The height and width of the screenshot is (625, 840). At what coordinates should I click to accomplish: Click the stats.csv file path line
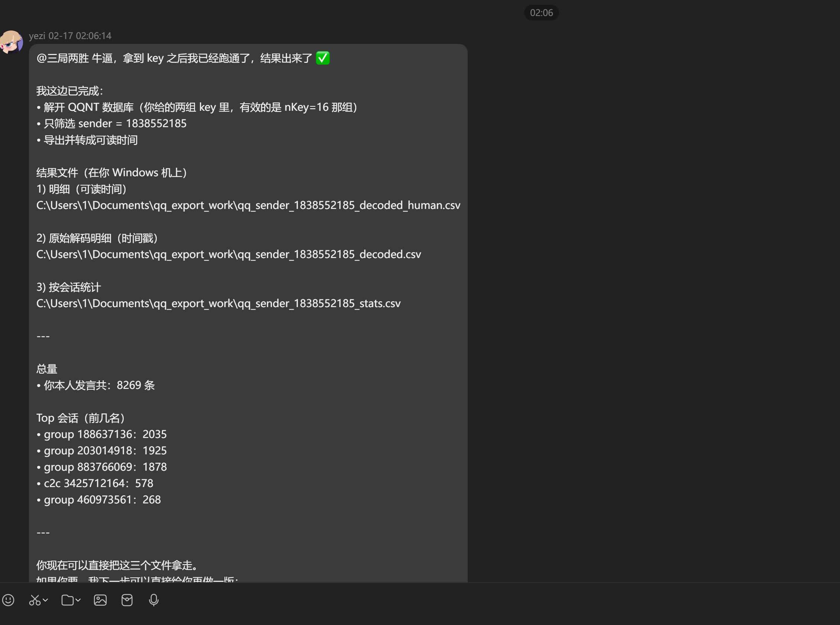click(x=218, y=303)
